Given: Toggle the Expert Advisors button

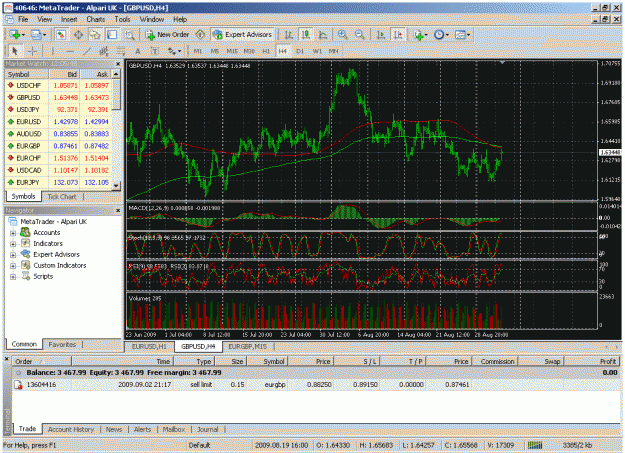Looking at the screenshot, I should pos(243,35).
